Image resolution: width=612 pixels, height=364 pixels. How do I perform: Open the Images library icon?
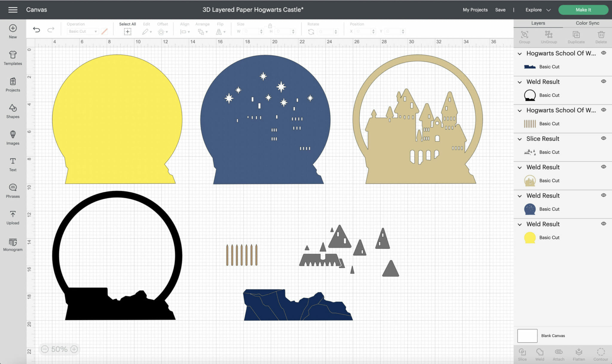(x=13, y=135)
